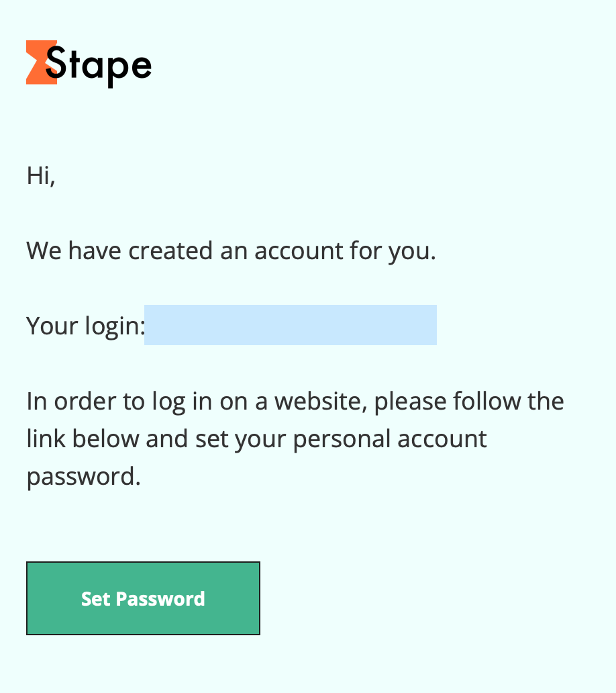Click the Set Password button
Image resolution: width=616 pixels, height=693 pixels.
(x=143, y=598)
